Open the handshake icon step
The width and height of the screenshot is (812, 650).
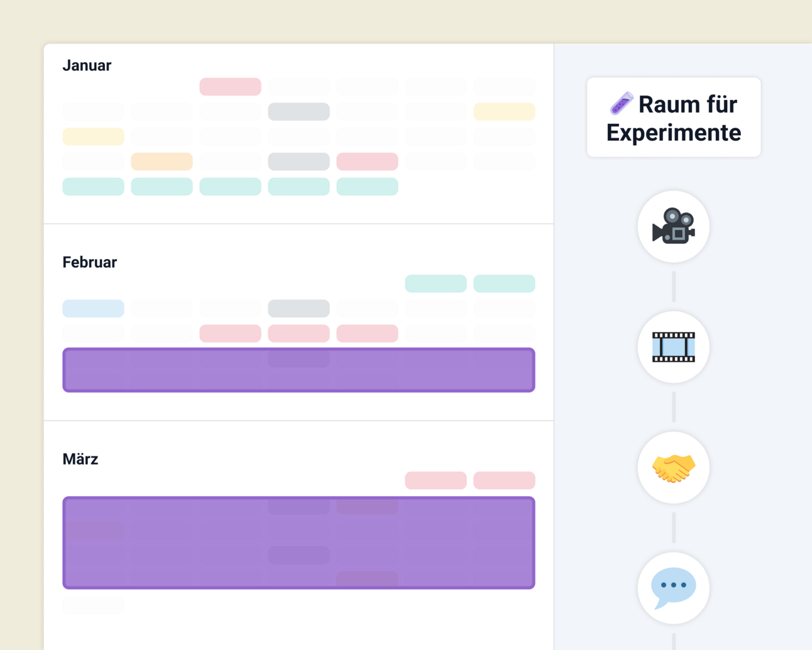point(673,468)
